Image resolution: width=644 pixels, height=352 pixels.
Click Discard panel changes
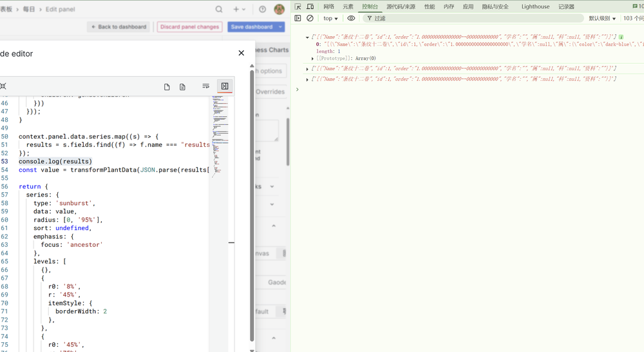click(189, 26)
